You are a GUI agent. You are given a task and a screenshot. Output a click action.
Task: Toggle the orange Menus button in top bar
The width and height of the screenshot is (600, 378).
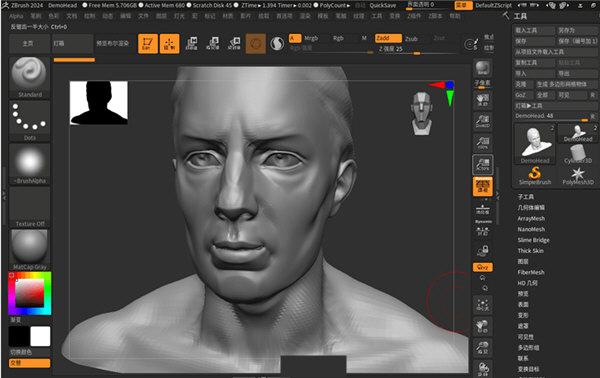tap(462, 5)
